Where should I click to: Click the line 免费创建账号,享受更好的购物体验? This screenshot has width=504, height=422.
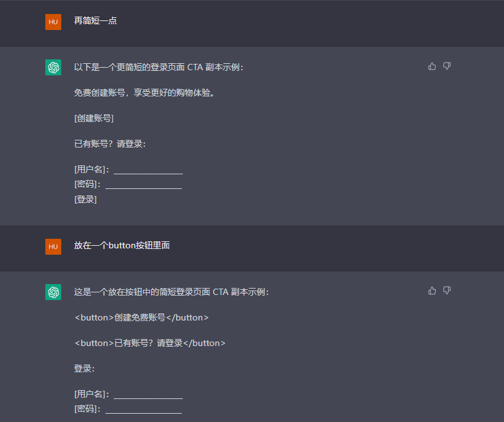tap(144, 93)
